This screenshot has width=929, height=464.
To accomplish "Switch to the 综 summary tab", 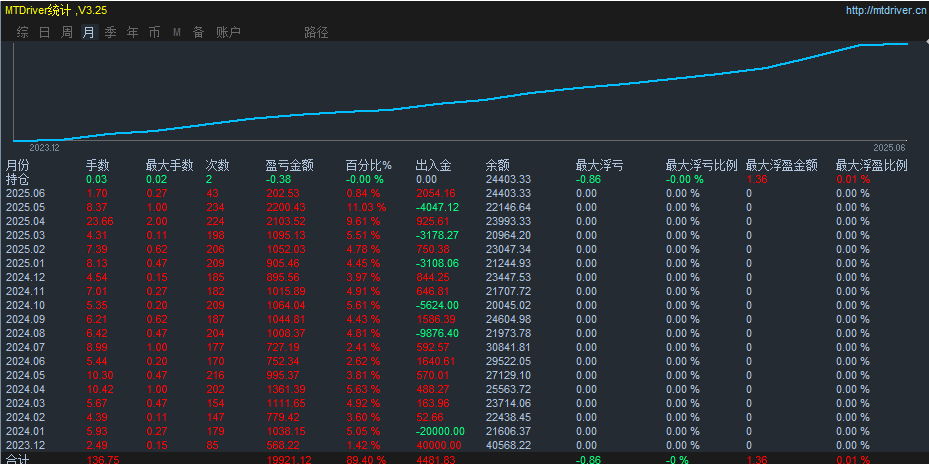I will tap(23, 33).
